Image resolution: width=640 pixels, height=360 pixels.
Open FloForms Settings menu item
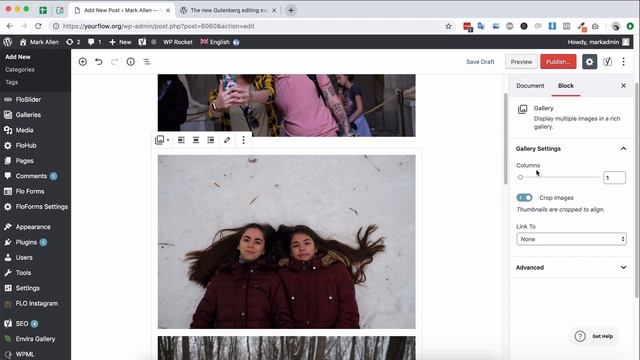(x=35, y=207)
